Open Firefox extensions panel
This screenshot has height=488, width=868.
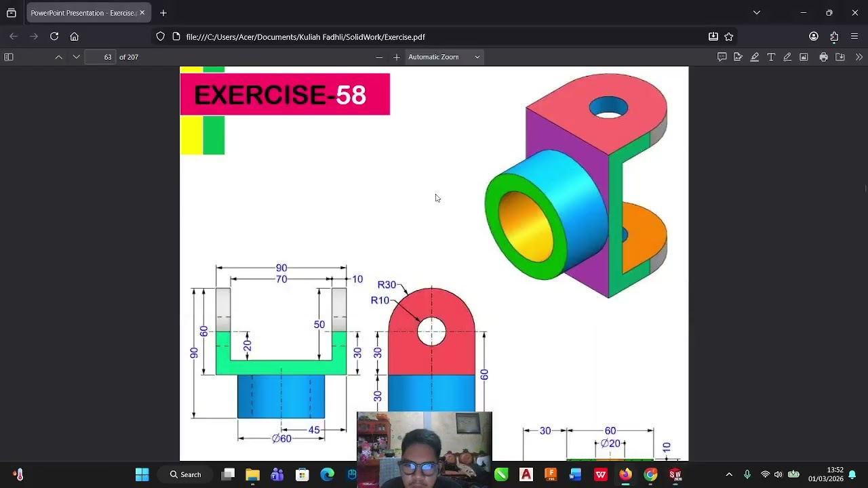coord(834,37)
